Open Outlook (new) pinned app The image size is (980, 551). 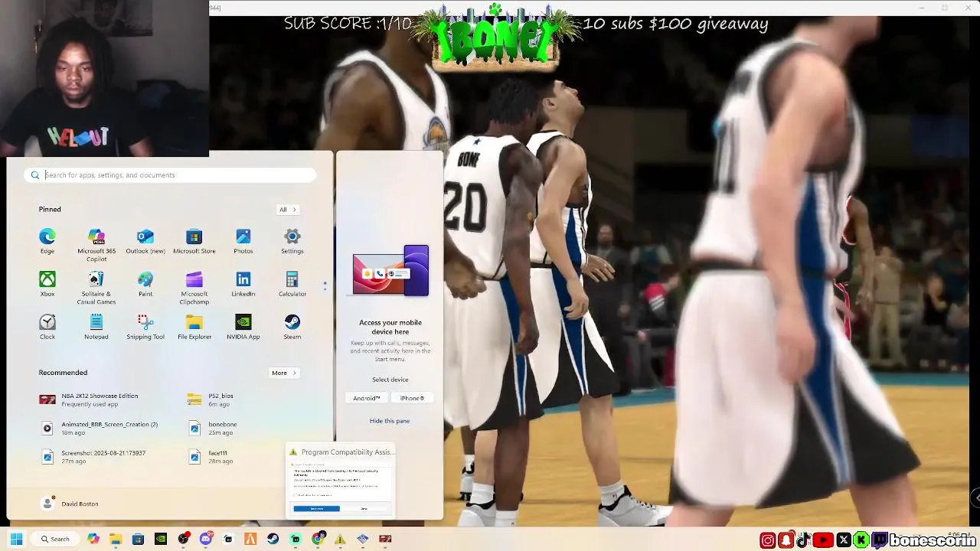tap(145, 241)
